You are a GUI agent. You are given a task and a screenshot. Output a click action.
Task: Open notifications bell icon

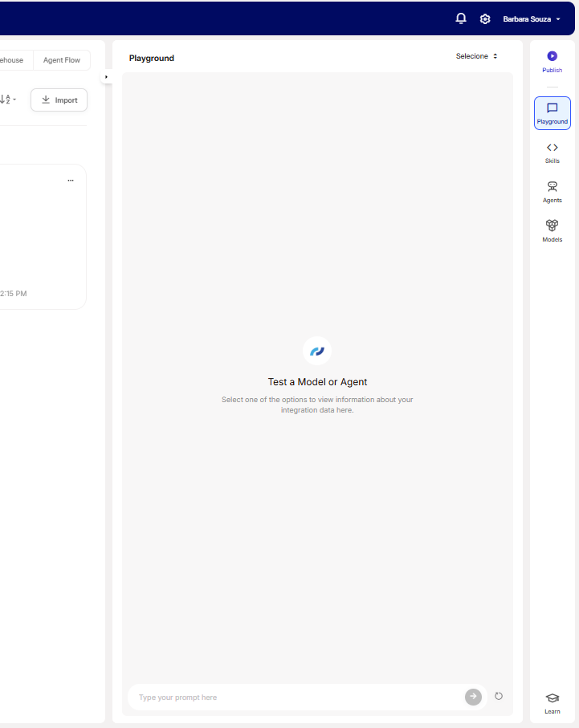pyautogui.click(x=461, y=18)
